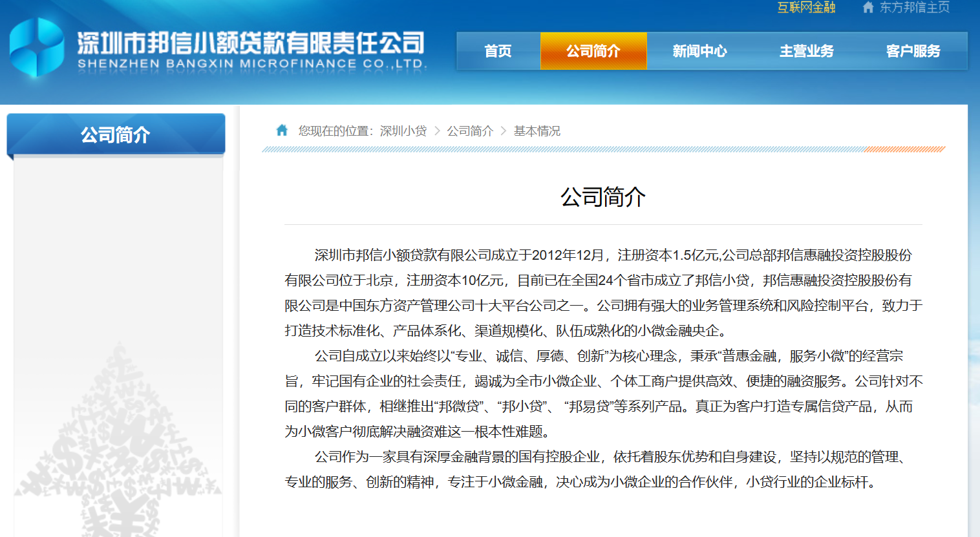Open the 首页 navigation tab

point(498,51)
